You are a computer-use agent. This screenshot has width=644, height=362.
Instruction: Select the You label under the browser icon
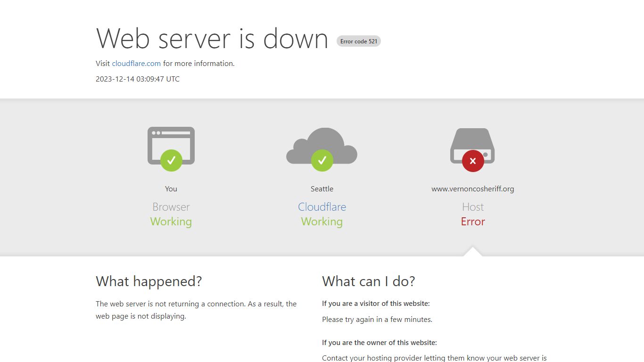[171, 189]
